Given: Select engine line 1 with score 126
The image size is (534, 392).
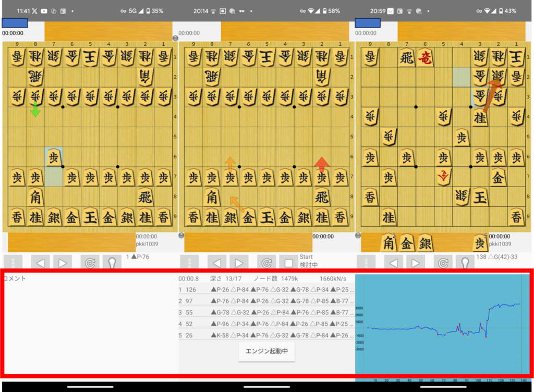Looking at the screenshot, I should [266, 290].
